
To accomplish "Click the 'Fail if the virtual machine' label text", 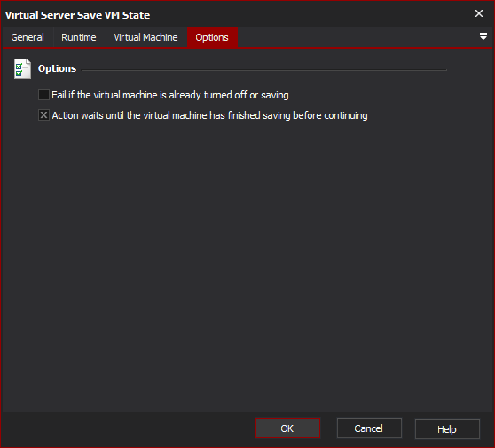I will [170, 95].
